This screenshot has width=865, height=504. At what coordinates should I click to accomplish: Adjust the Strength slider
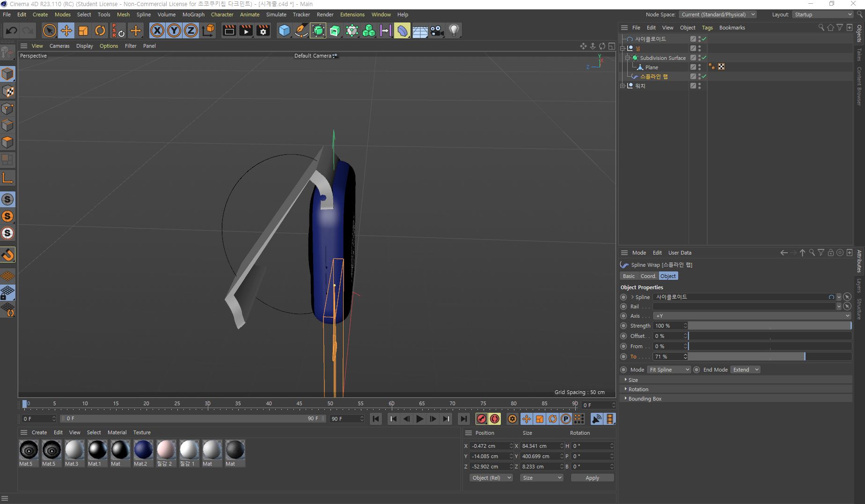point(770,326)
